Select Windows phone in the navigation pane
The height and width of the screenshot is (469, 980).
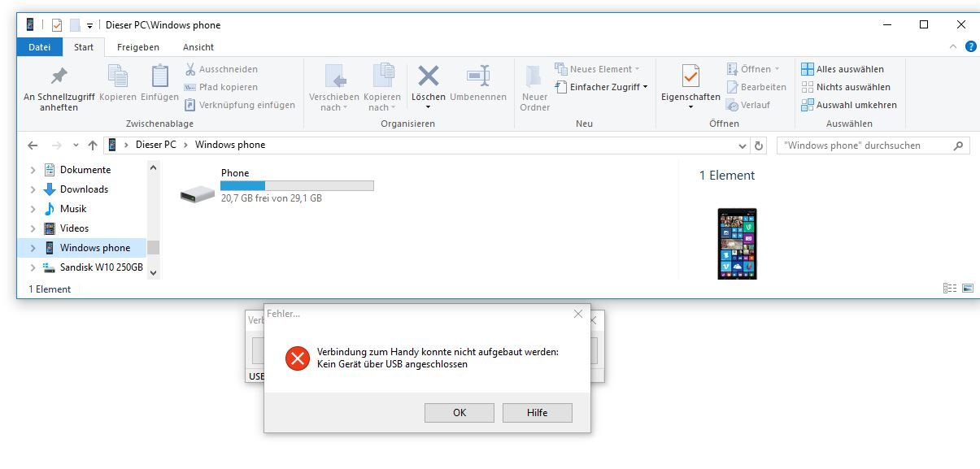pos(94,248)
